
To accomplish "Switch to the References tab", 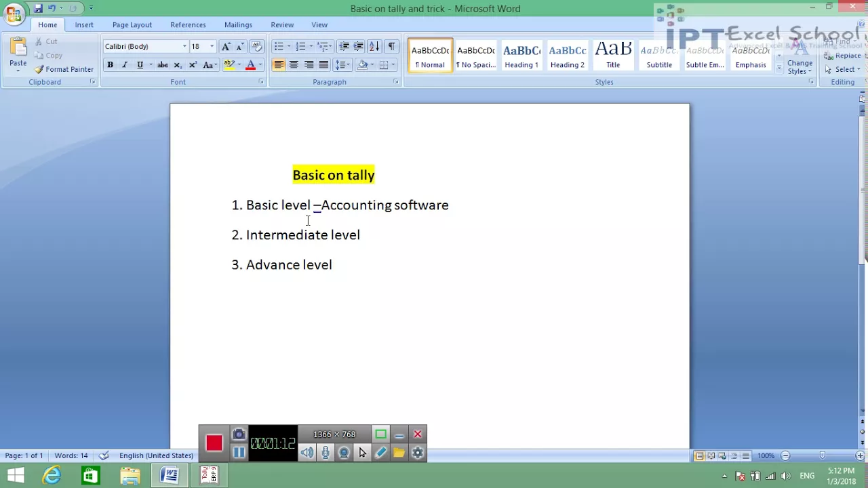I will click(188, 25).
